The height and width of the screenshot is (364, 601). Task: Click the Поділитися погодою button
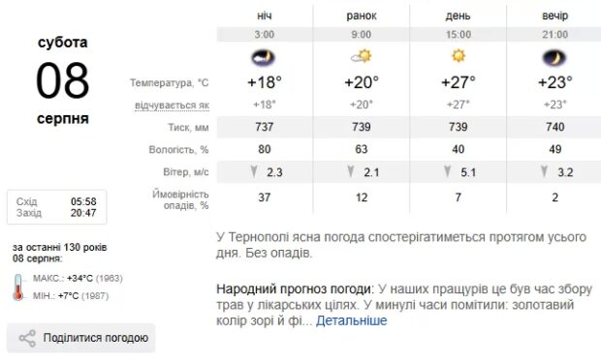[x=81, y=339]
